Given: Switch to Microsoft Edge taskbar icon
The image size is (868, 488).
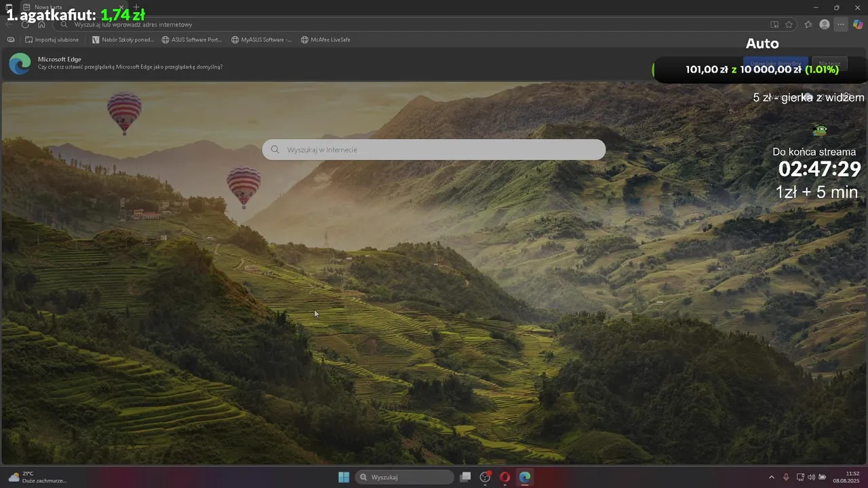Looking at the screenshot, I should tap(525, 477).
